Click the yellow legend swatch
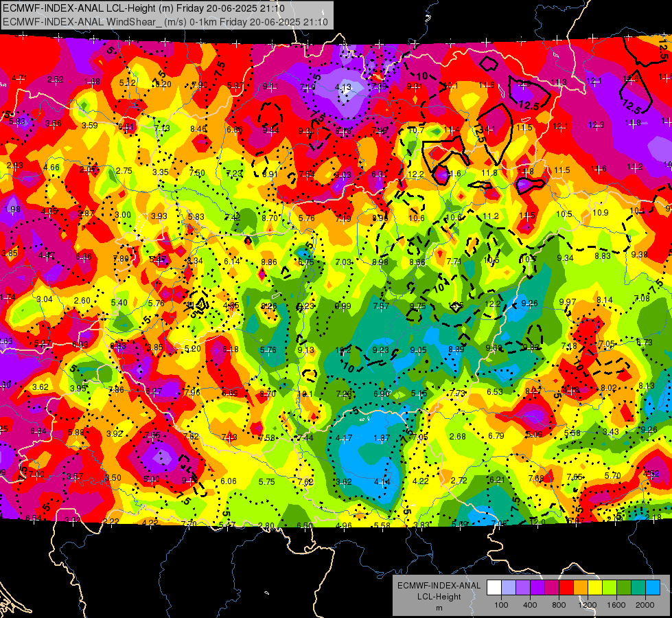The width and height of the screenshot is (672, 618). 595,588
